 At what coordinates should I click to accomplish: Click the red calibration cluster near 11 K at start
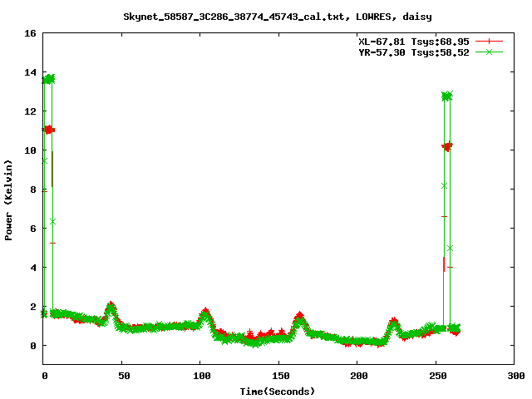pos(48,130)
